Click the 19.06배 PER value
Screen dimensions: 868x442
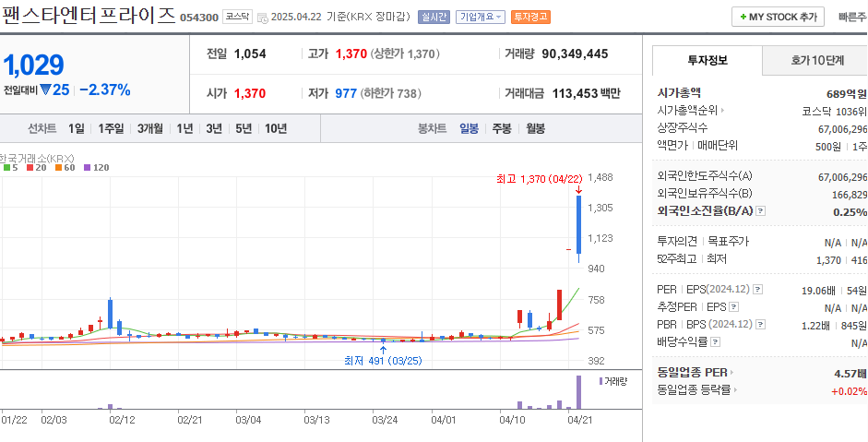click(819, 291)
